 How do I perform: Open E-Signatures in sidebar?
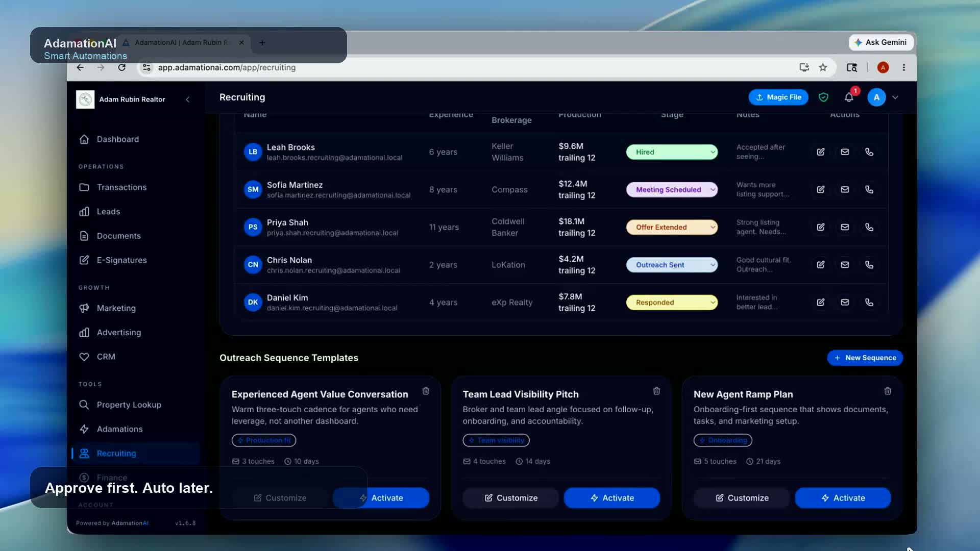point(135,260)
